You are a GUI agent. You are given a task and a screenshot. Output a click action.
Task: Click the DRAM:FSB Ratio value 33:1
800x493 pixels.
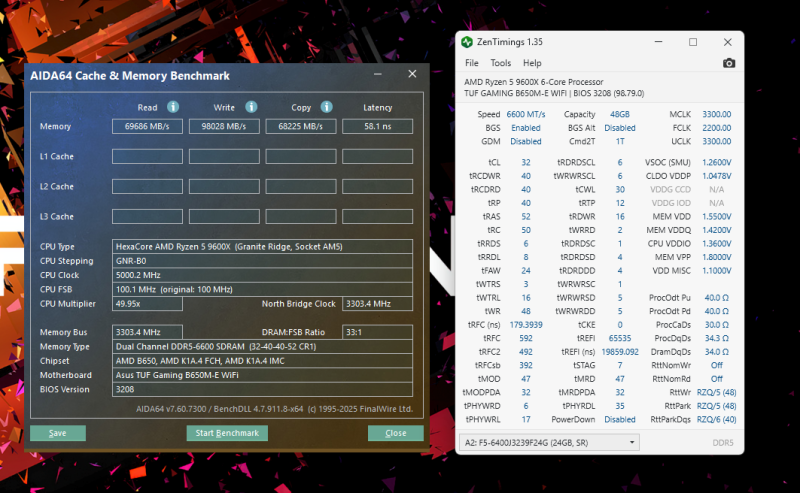click(x=378, y=332)
